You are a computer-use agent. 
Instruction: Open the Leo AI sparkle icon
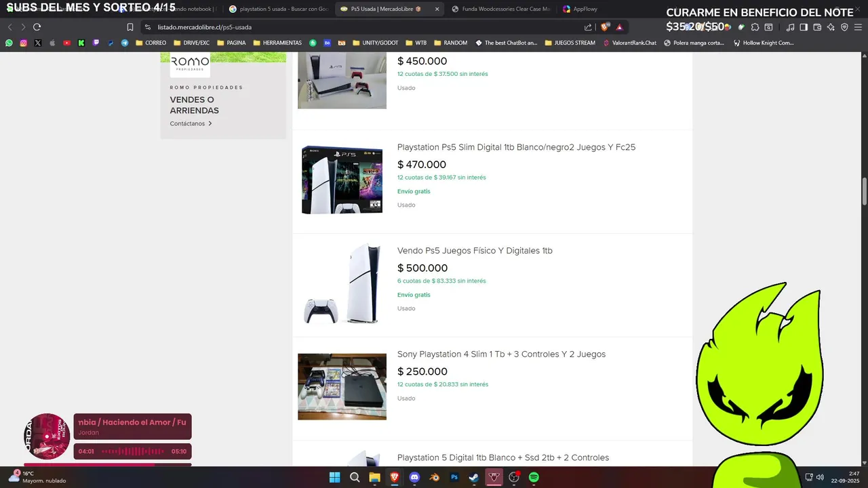coord(831,27)
